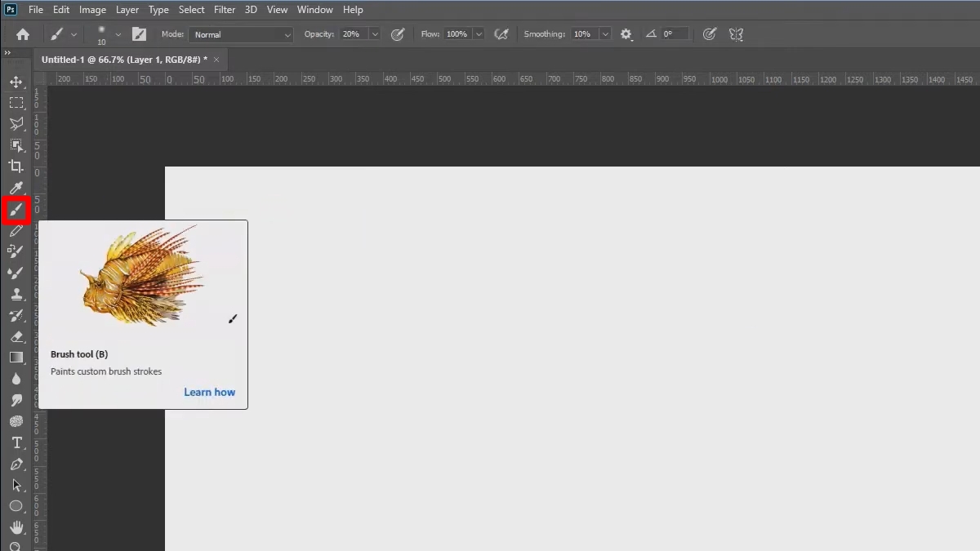The height and width of the screenshot is (551, 980).
Task: Open the View menu
Action: pos(277,10)
